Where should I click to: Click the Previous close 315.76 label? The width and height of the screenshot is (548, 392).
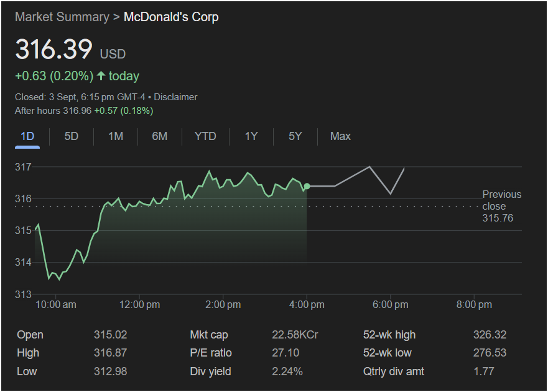pyautogui.click(x=502, y=207)
